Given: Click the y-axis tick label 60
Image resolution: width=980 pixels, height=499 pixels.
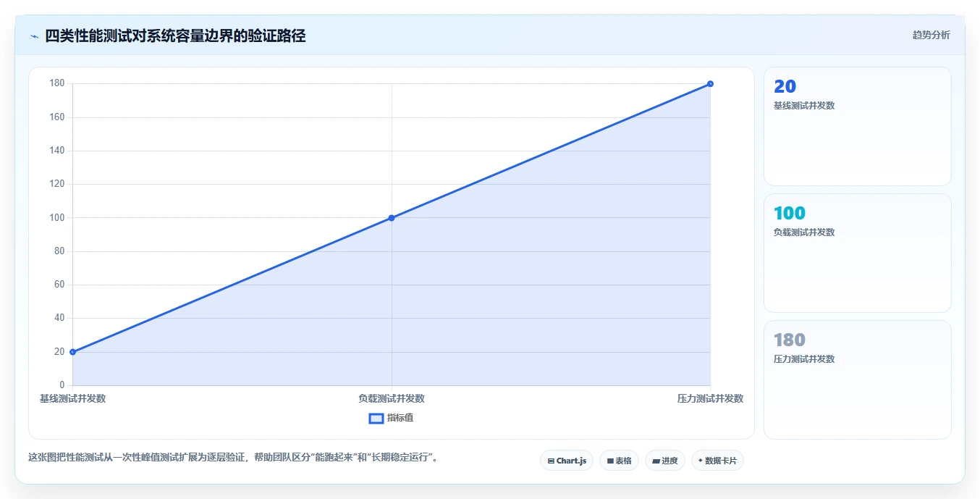Looking at the screenshot, I should pyautogui.click(x=59, y=285).
